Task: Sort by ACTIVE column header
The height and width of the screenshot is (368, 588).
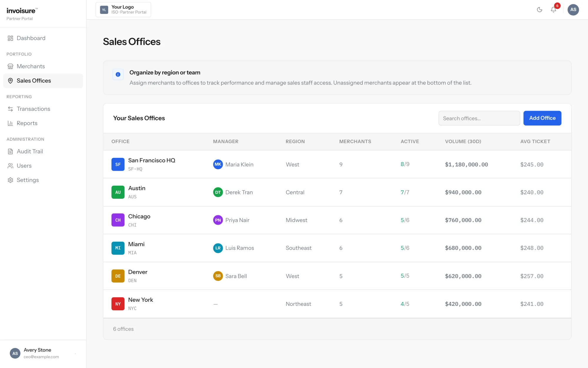Action: (410, 142)
